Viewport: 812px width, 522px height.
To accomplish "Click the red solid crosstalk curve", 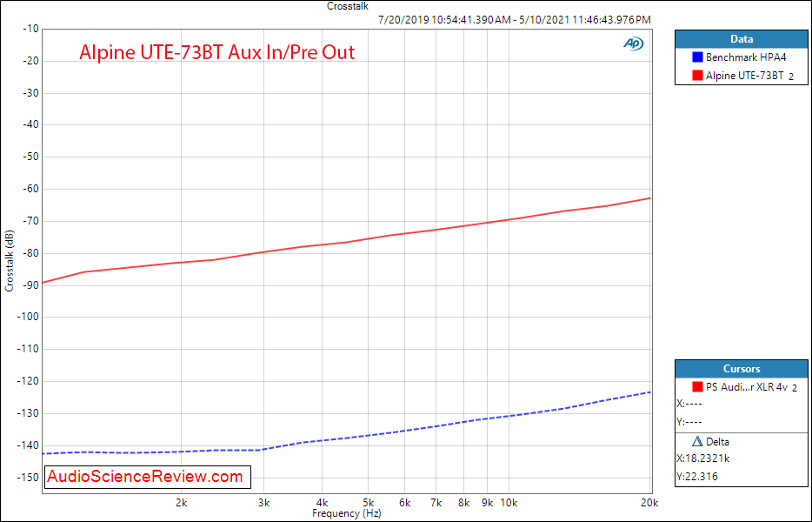I will 346,242.
